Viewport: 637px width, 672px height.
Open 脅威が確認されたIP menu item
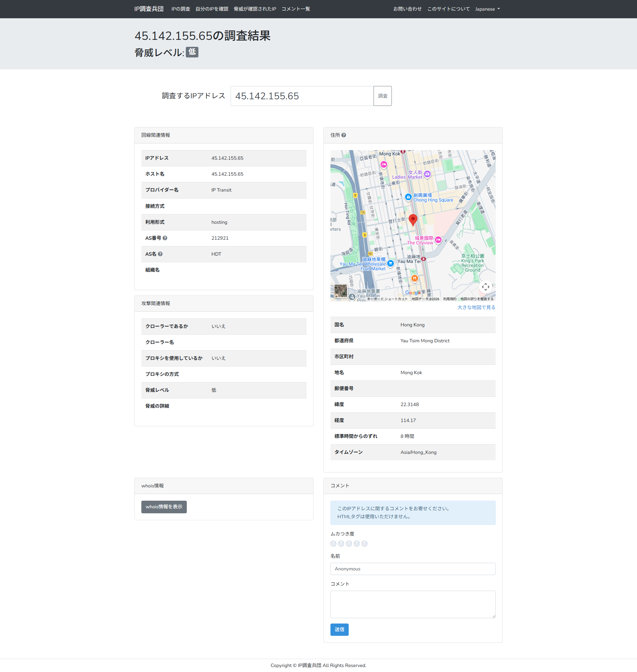255,9
